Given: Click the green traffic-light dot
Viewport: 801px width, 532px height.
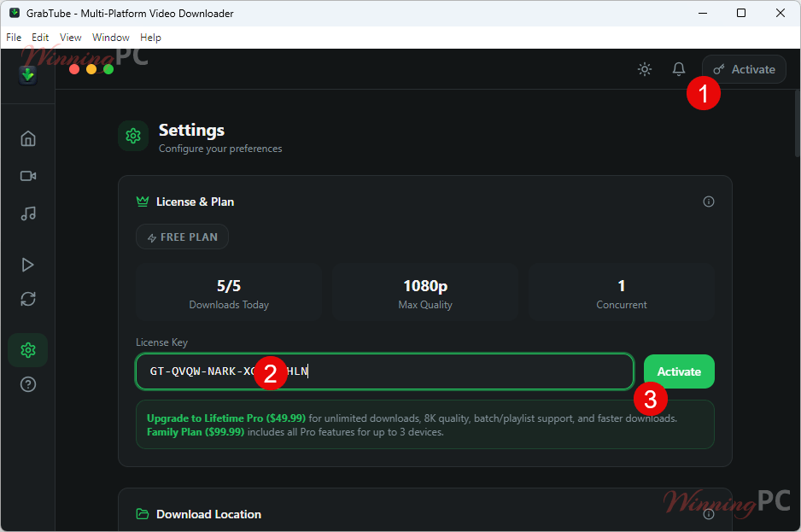Looking at the screenshot, I should point(108,69).
